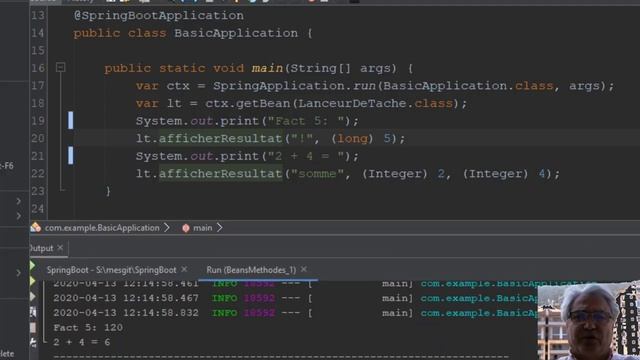640x360 pixels.
Task: Select the Run (BeansMethodes_1) output tab
Action: [251, 270]
